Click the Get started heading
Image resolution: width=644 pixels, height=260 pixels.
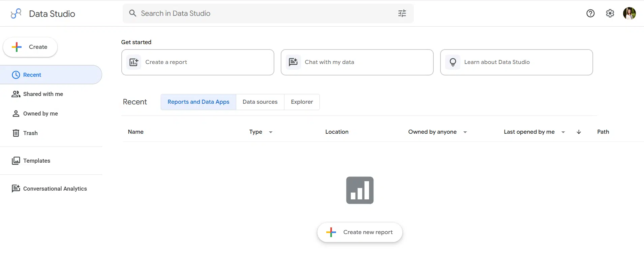(136, 42)
